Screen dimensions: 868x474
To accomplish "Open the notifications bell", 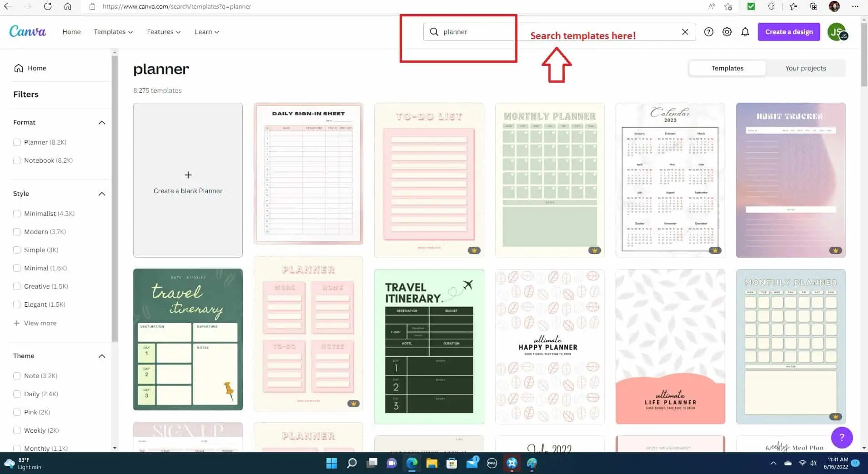I will 745,32.
